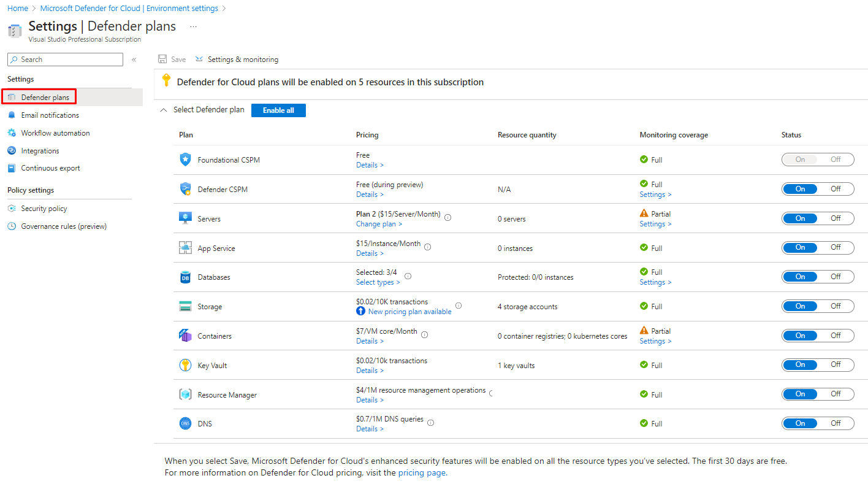Viewport: 868px width, 489px height.
Task: Click the Servers plan icon
Action: point(185,218)
